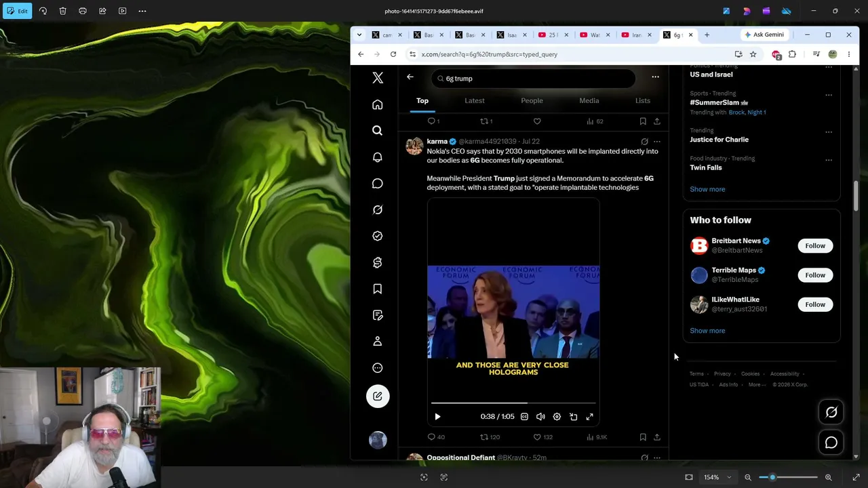Screen dimensions: 868x488
Task: Delete the photo with the trash icon
Action: click(x=62, y=11)
